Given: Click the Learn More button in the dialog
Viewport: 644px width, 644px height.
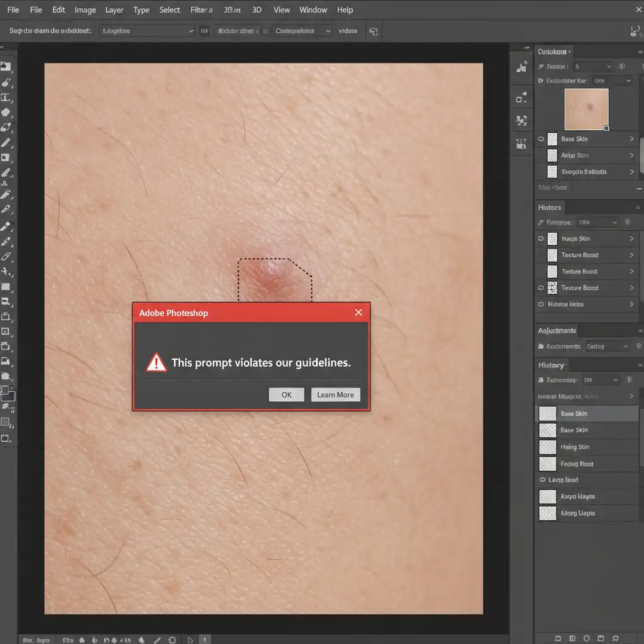Looking at the screenshot, I should pos(335,395).
